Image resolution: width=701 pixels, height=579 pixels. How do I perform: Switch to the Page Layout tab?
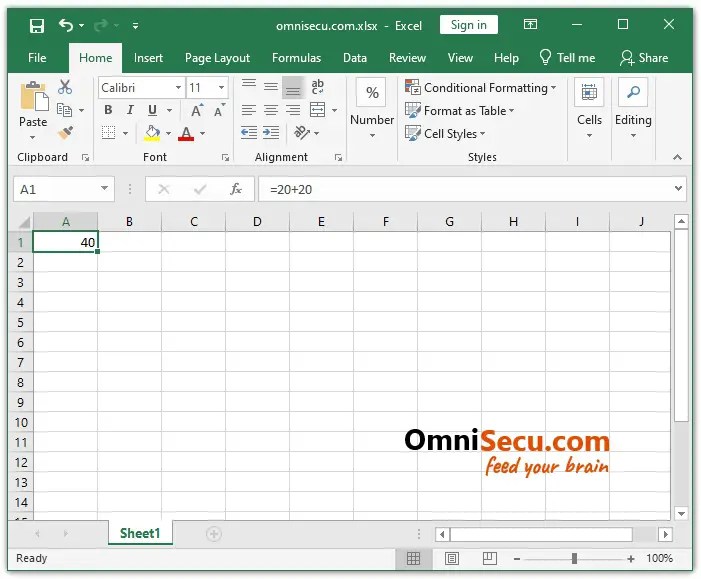click(217, 58)
